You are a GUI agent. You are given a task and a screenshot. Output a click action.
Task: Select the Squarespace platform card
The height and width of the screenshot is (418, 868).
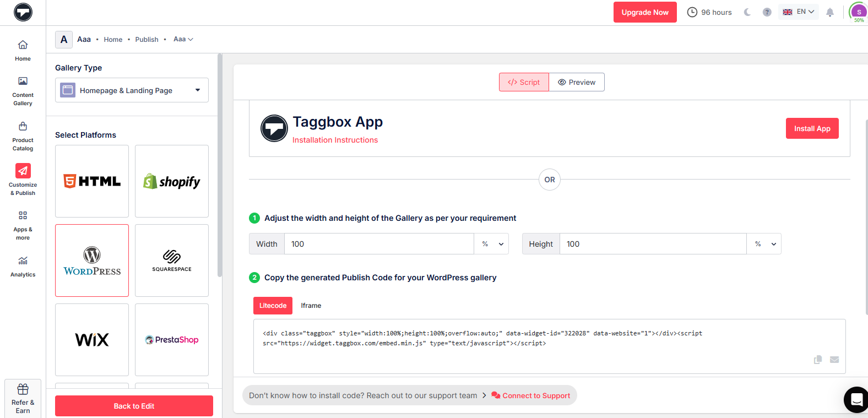tap(172, 260)
